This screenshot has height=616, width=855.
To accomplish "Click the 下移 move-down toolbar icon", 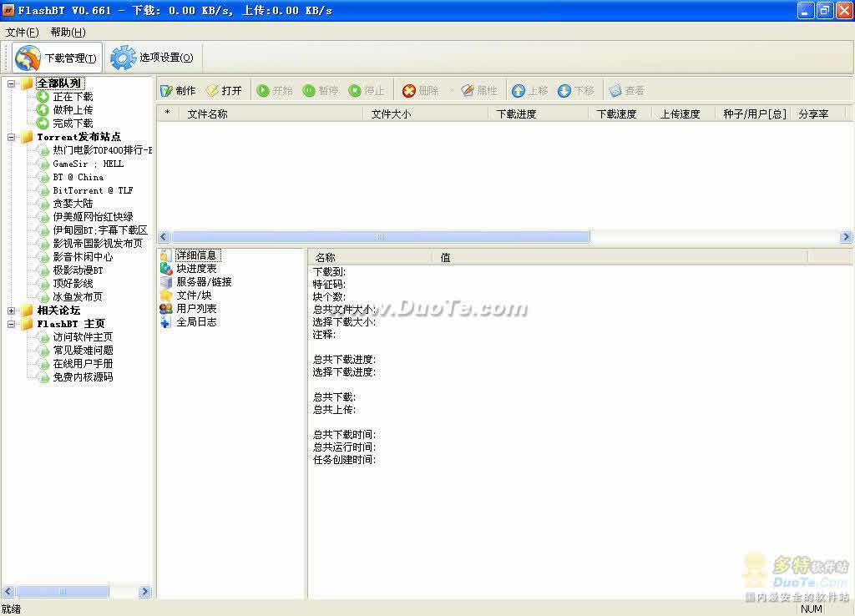I will (564, 90).
